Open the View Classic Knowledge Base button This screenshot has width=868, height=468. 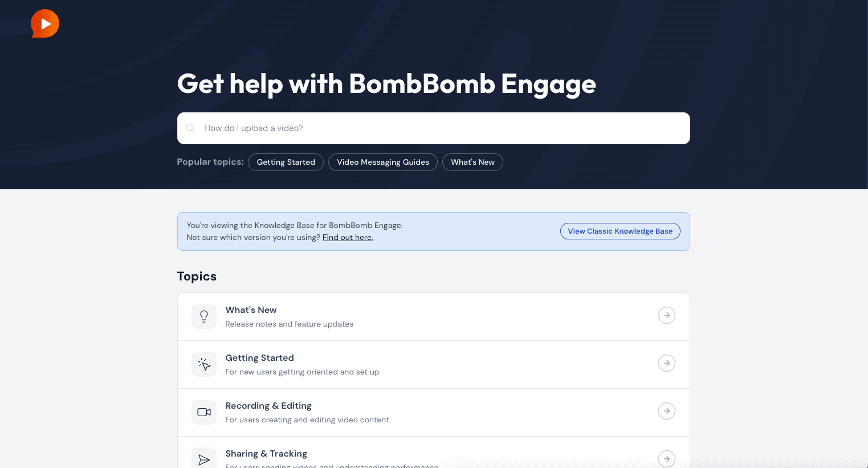(620, 231)
